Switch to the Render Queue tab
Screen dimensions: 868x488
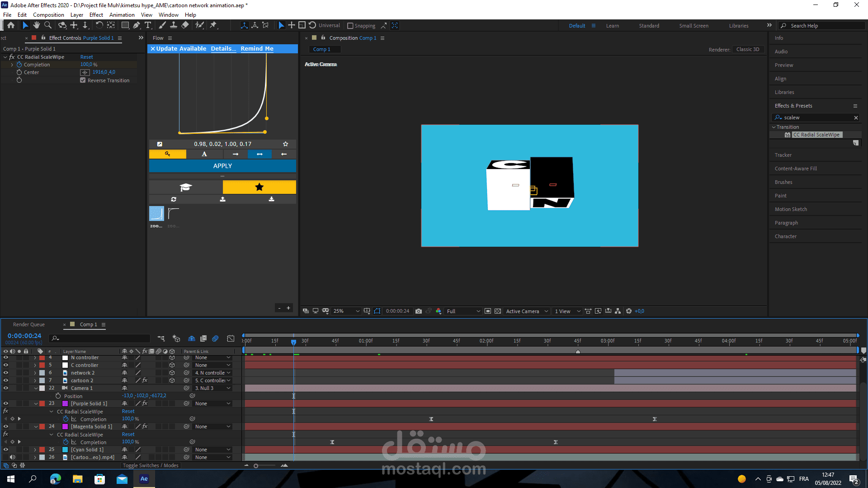tap(29, 324)
